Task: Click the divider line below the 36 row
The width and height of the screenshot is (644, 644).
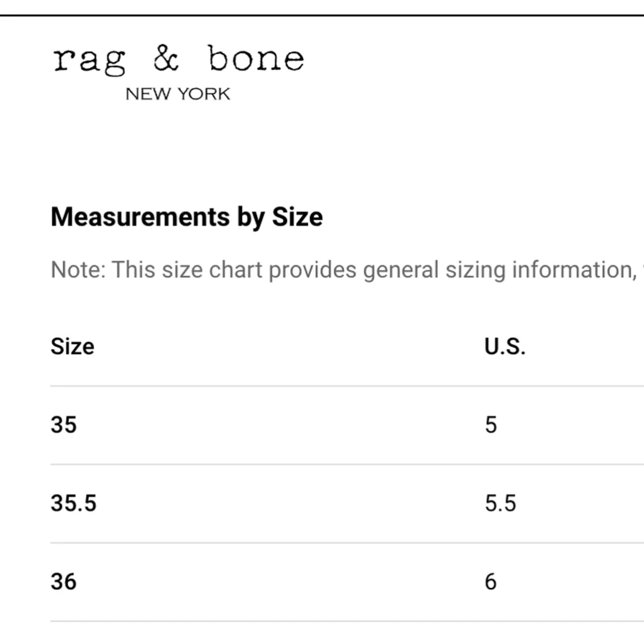Action: point(347,621)
